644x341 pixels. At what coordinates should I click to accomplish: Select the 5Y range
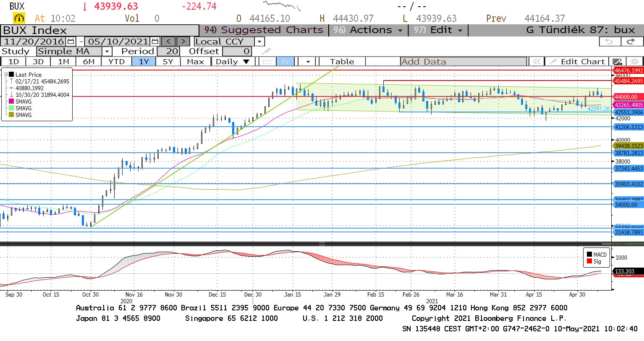click(168, 61)
